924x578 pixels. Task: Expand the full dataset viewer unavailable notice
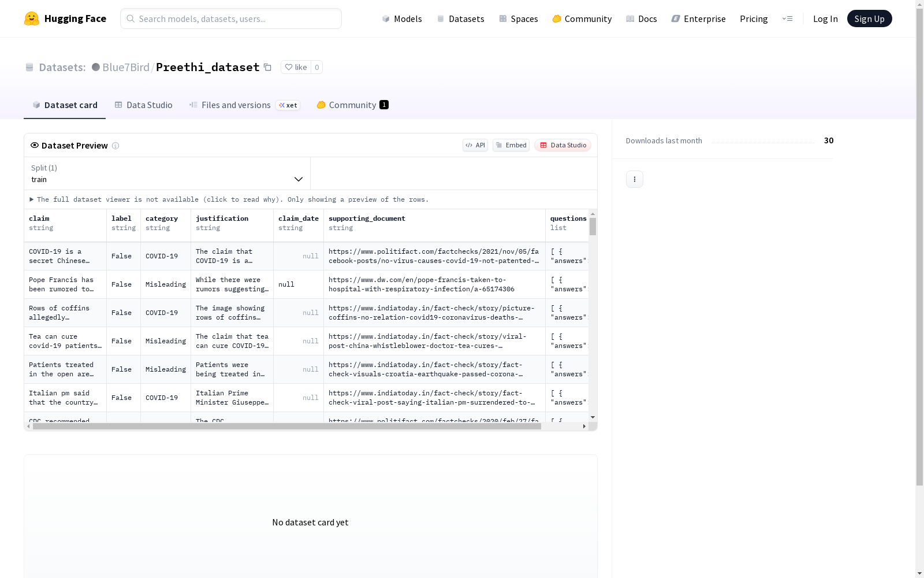[x=229, y=199]
